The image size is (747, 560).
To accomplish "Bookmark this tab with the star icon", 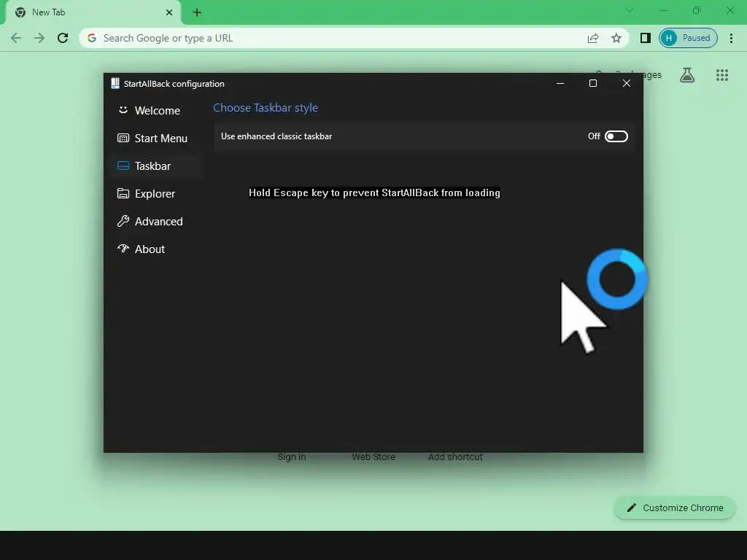I will 616,38.
